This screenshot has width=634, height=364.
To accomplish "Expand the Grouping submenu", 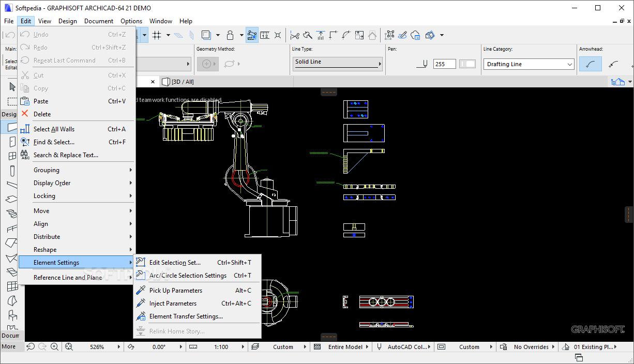I will [x=77, y=170].
